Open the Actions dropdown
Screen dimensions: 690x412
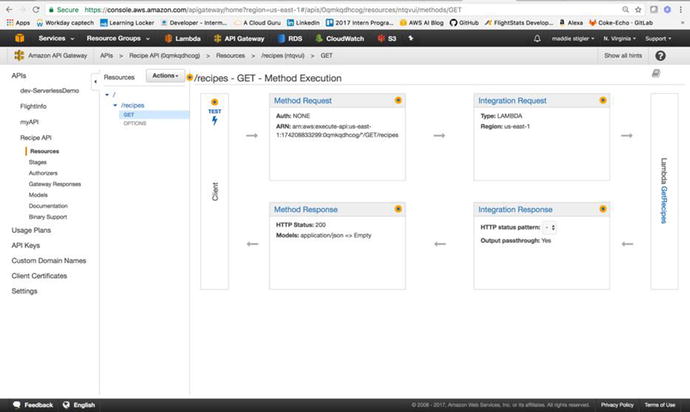tap(164, 75)
